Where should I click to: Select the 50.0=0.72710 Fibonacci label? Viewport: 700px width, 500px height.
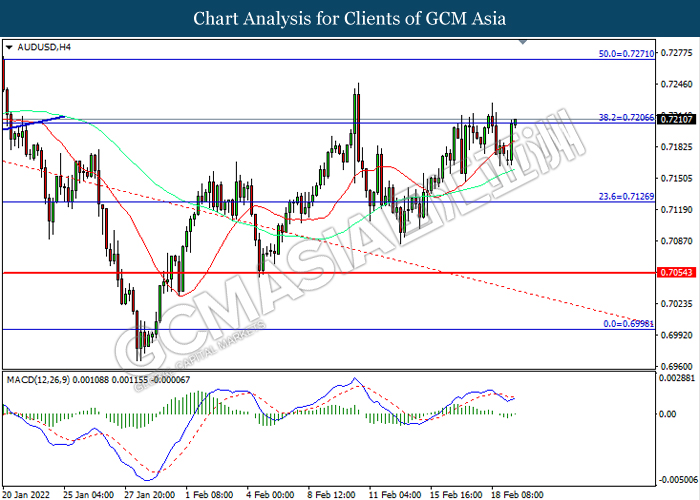click(626, 54)
